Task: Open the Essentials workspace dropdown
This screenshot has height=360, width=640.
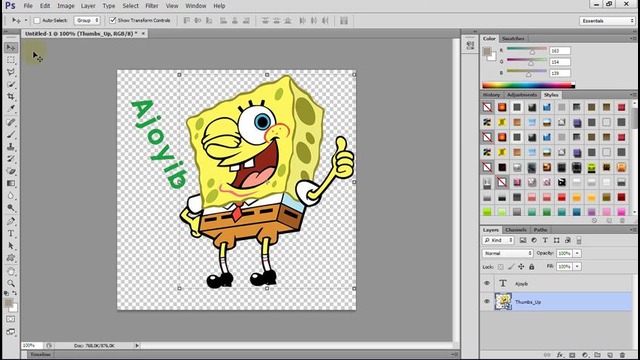Action: (607, 21)
